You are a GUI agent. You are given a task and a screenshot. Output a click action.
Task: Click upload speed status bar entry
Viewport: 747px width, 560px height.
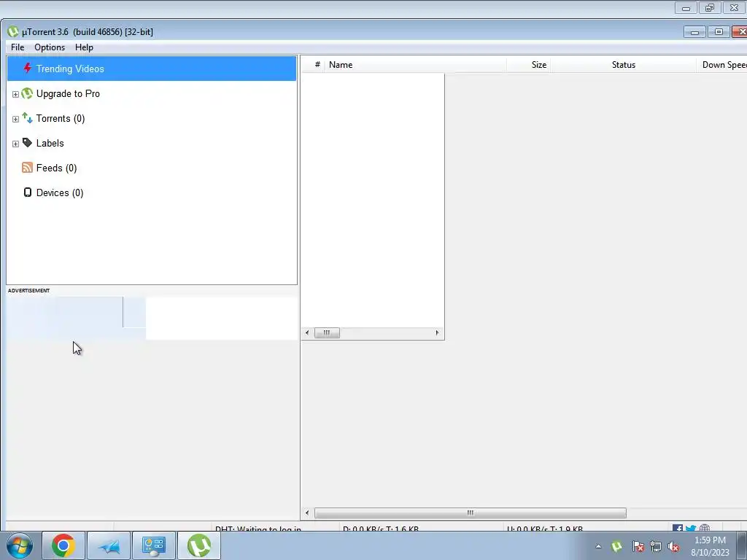pyautogui.click(x=544, y=529)
